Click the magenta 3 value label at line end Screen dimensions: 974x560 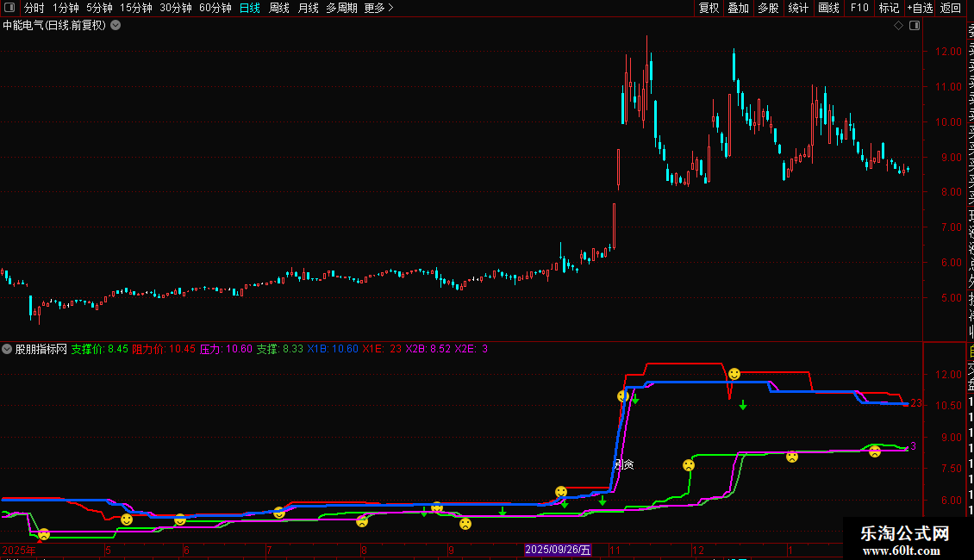coord(913,445)
